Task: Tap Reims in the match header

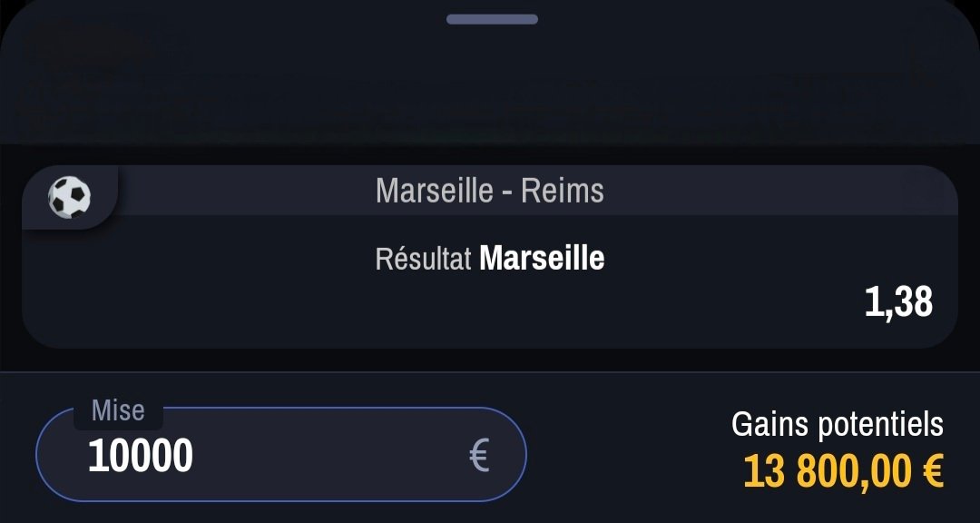Action: [563, 191]
